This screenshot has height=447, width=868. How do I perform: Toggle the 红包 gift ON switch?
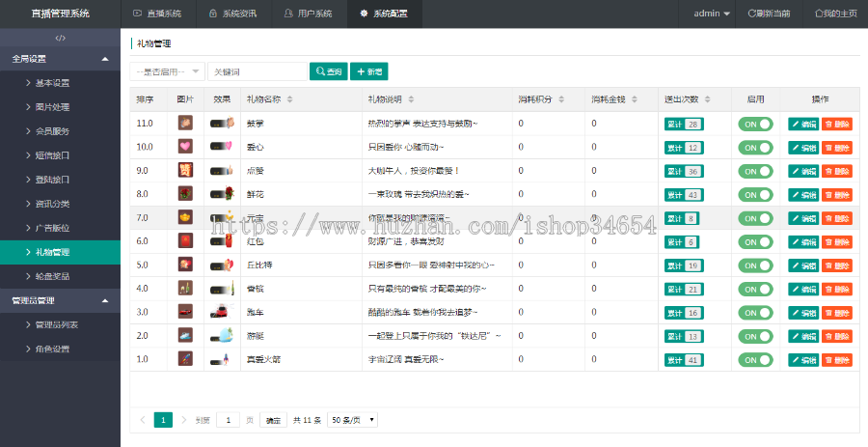(x=755, y=242)
